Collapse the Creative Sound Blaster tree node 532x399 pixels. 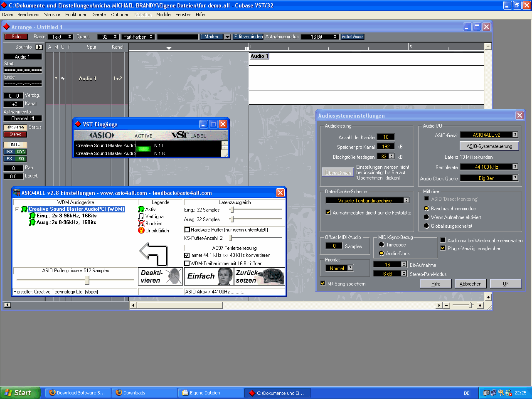(17, 209)
